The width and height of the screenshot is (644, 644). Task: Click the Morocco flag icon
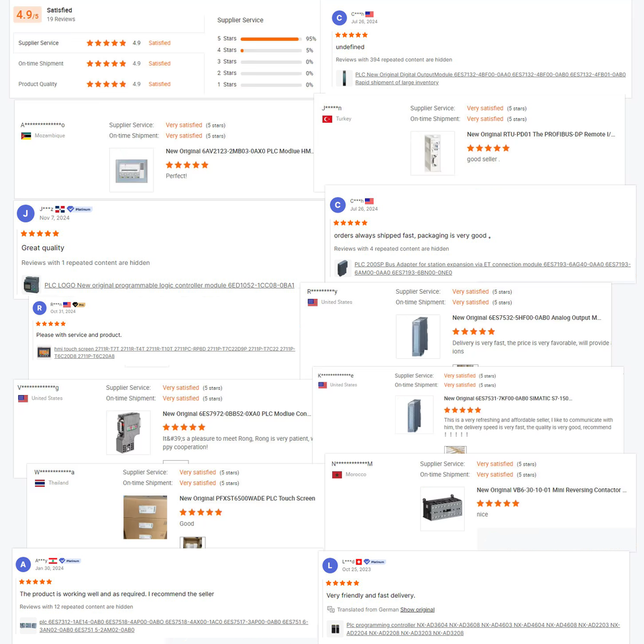pyautogui.click(x=337, y=474)
